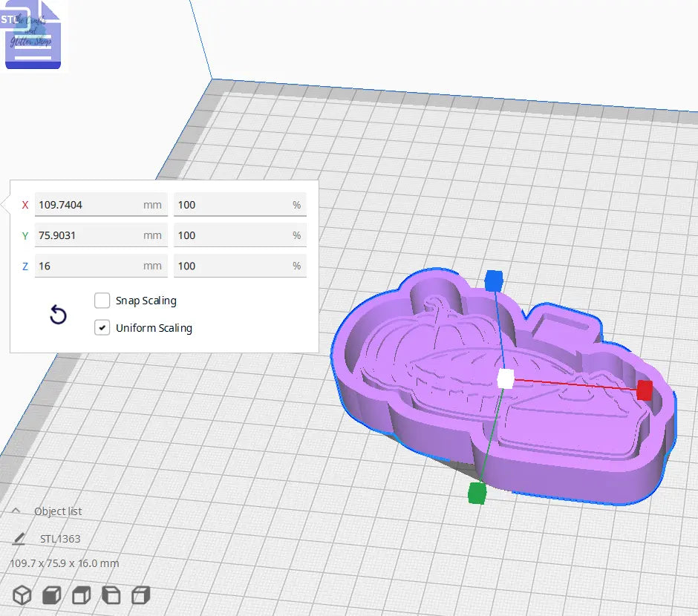Click the Z scale percent field
698x616 pixels.
239,266
